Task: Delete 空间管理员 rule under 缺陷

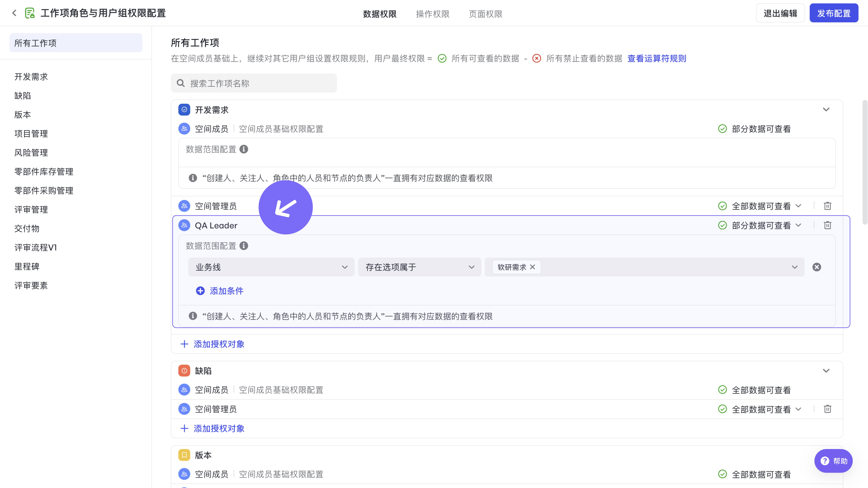Action: 827,409
